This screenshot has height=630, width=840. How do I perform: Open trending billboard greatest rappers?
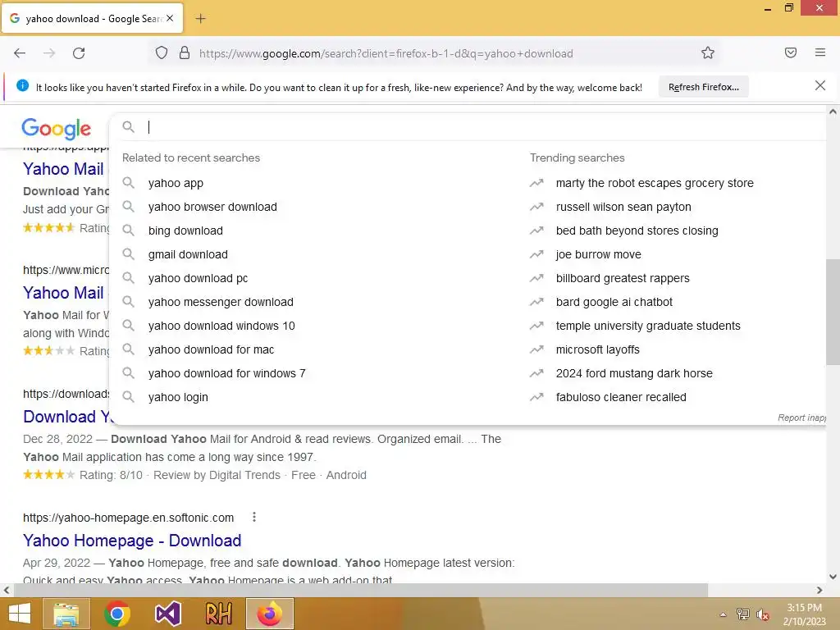click(x=623, y=279)
